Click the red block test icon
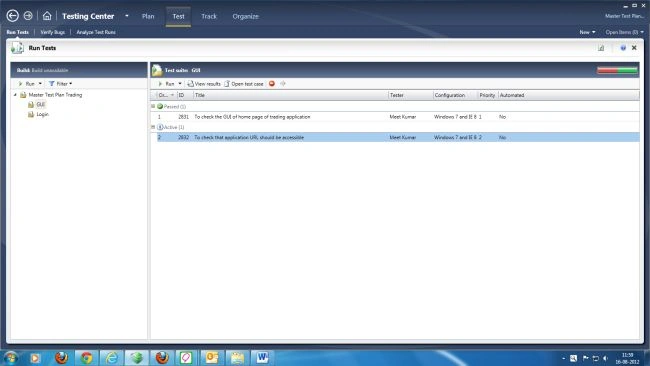This screenshot has width=650, height=366. (272, 84)
